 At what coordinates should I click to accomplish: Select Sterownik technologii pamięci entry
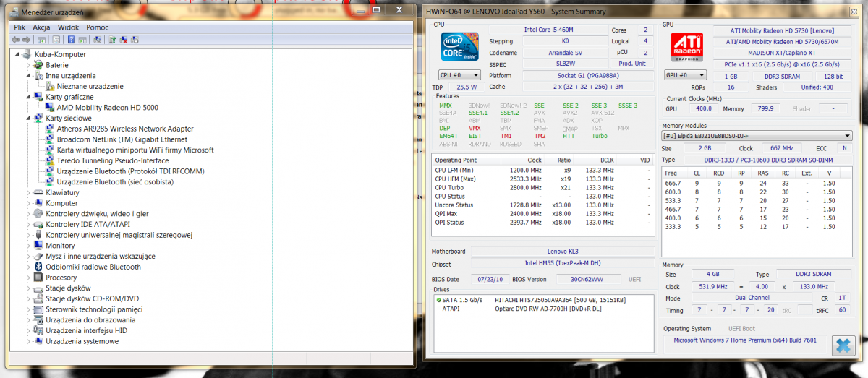point(94,309)
